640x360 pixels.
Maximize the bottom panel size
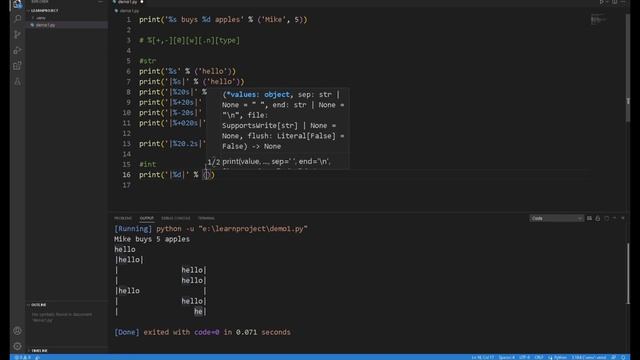614,218
